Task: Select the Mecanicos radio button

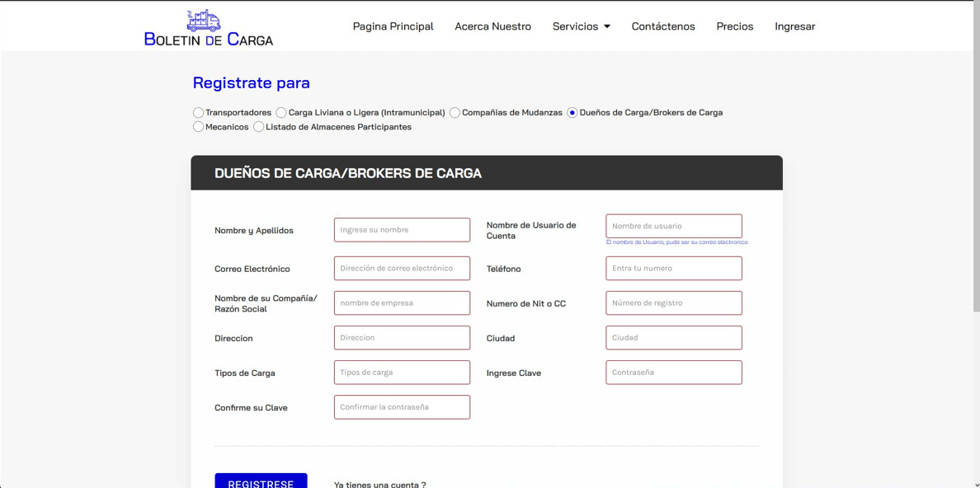Action: coord(198,127)
